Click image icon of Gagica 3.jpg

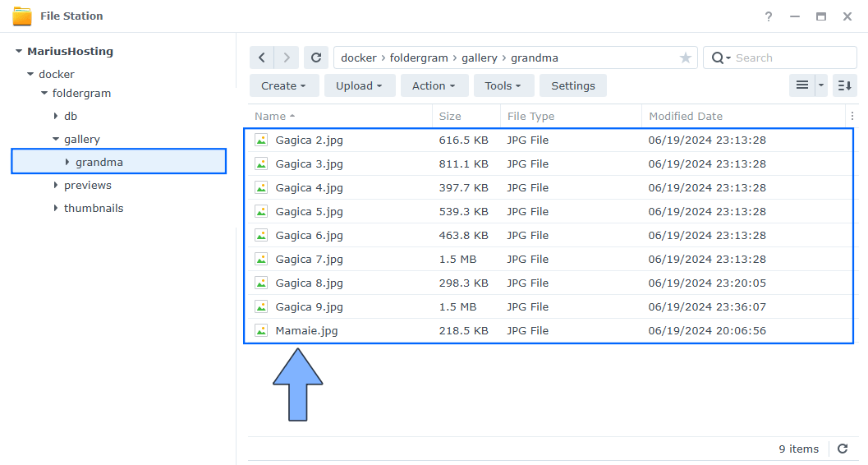tap(261, 163)
